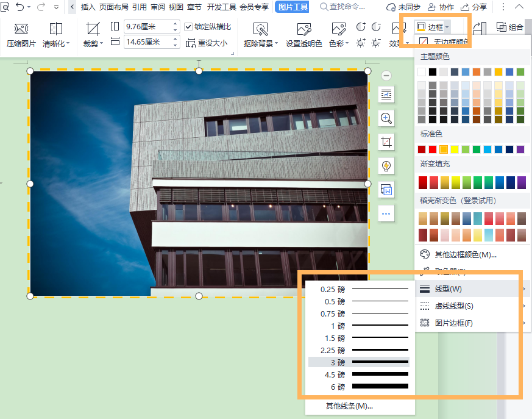532x419 pixels.
Task: Choose Other Lines (其他线条) option
Action: (349, 406)
